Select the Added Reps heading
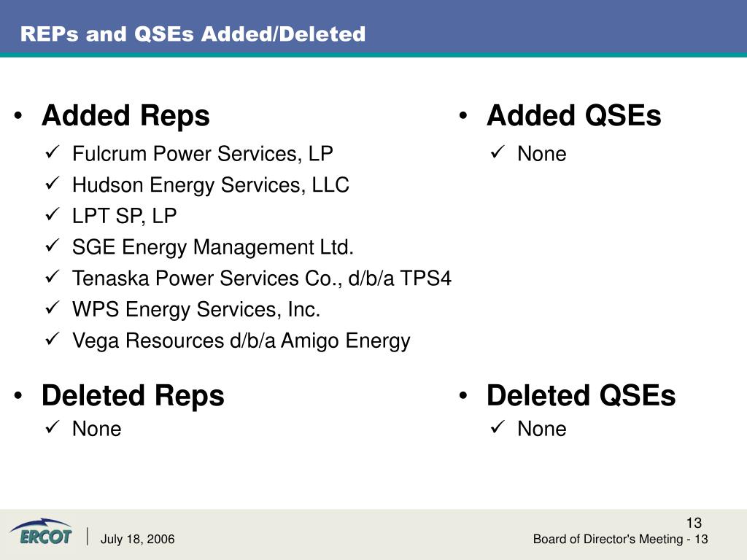The width and height of the screenshot is (747, 560). click(x=125, y=116)
